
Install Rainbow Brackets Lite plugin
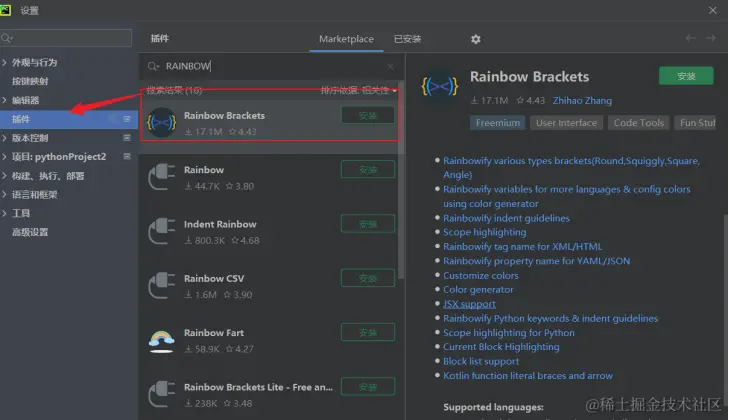368,387
